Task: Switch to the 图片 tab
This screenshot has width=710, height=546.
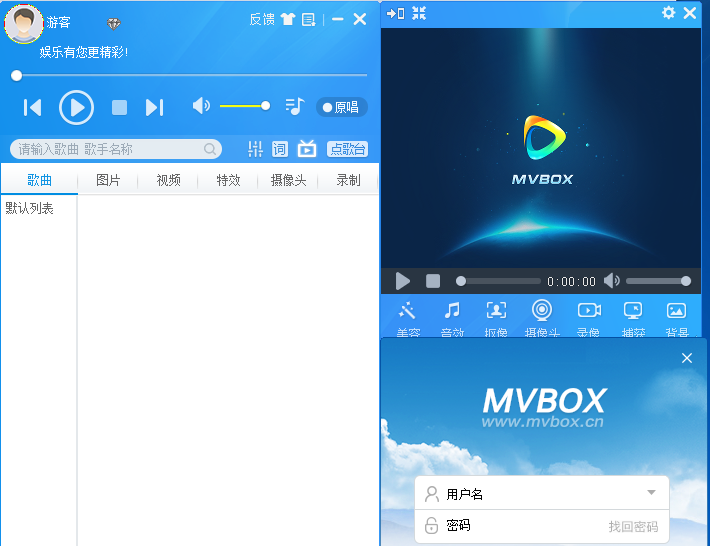Action: point(108,180)
